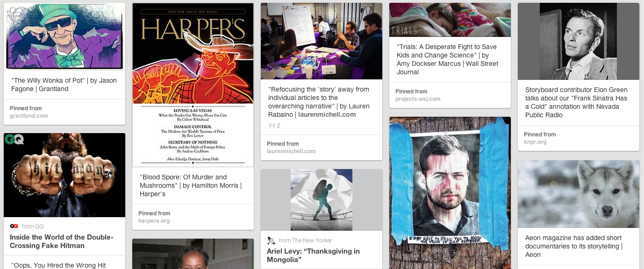The width and height of the screenshot is (644, 269).
Task: Click the GQ logo icon beside 'from GQ'
Action: pos(14,227)
